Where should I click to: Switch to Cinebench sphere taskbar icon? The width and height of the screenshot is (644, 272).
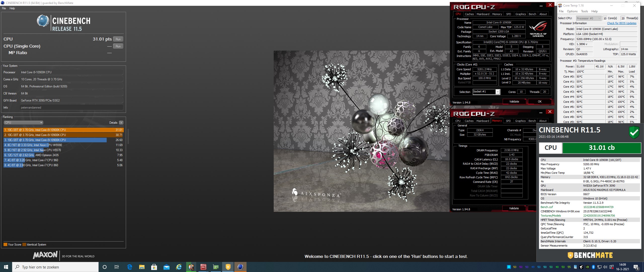tap(240, 267)
